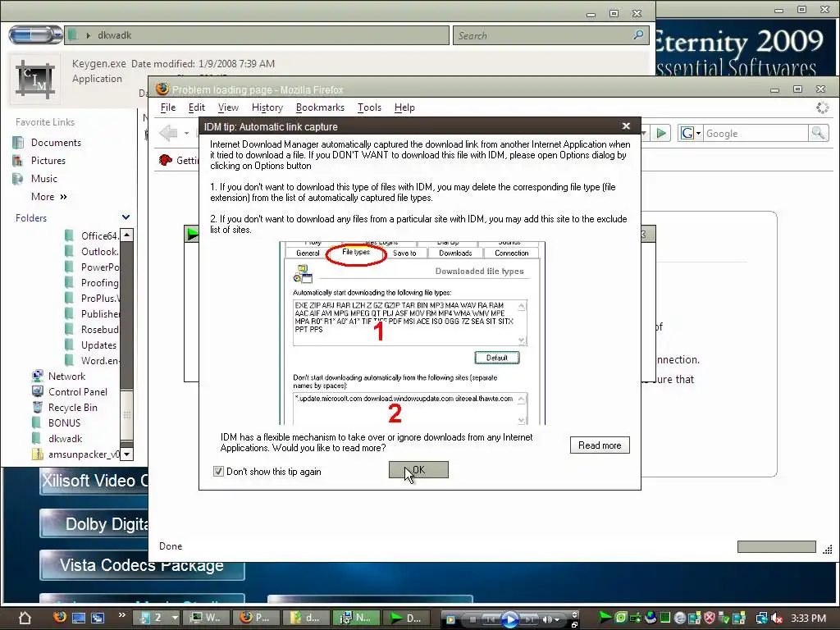Click the Firefox logo in the title bar
The image size is (840, 630).
[x=162, y=89]
